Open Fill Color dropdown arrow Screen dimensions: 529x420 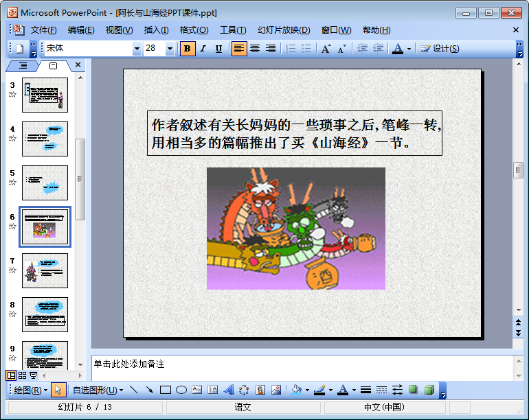307,390
